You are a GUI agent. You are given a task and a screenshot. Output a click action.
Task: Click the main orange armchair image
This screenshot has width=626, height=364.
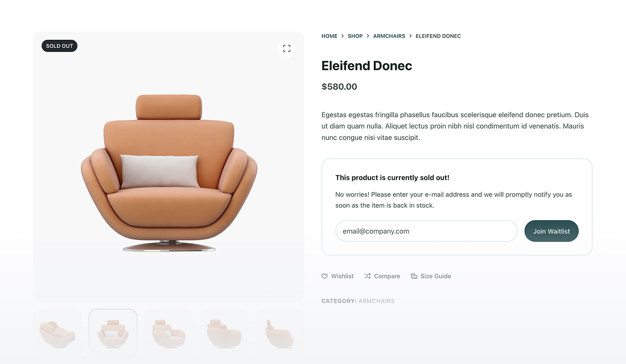(169, 173)
